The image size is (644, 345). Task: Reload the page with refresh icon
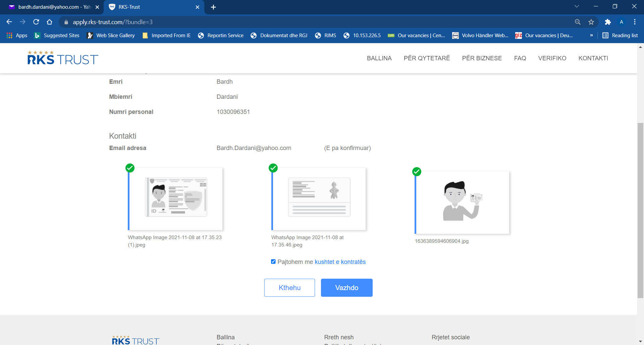[x=36, y=22]
